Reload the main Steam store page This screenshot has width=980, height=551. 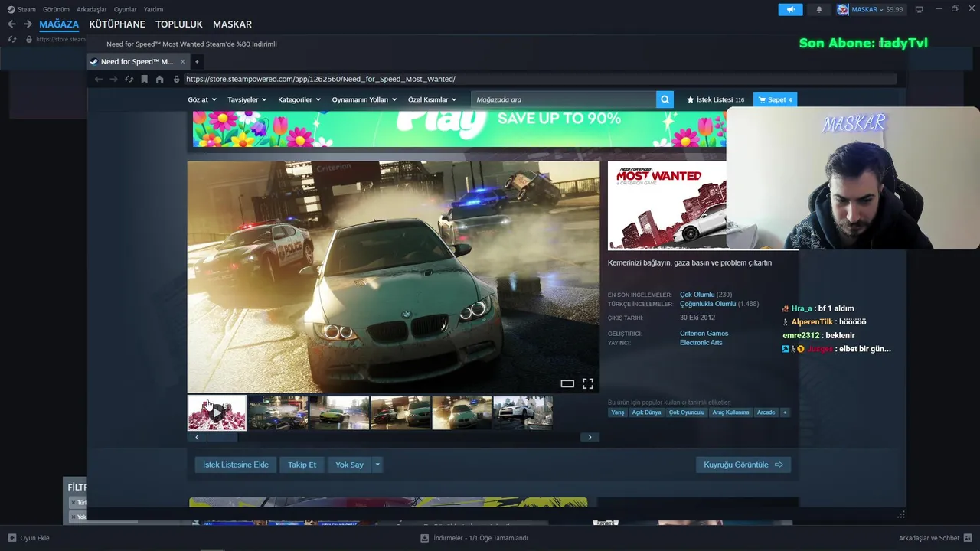point(12,39)
